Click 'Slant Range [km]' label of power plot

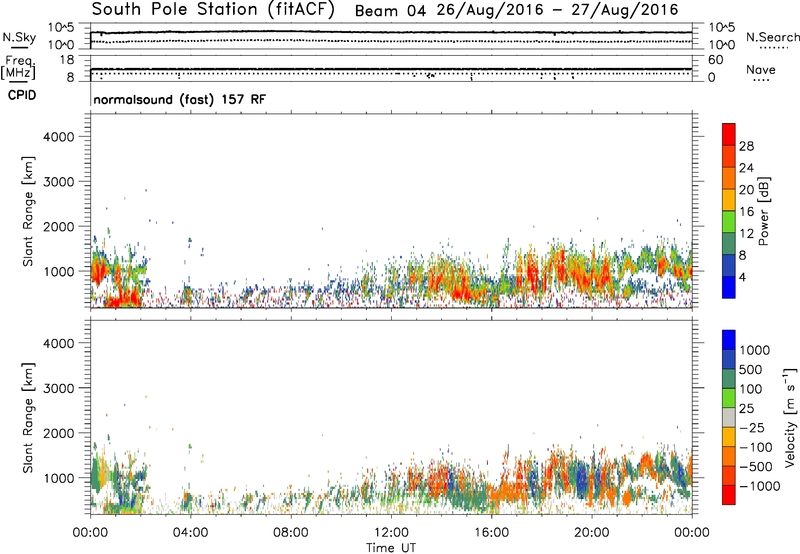coord(28,211)
